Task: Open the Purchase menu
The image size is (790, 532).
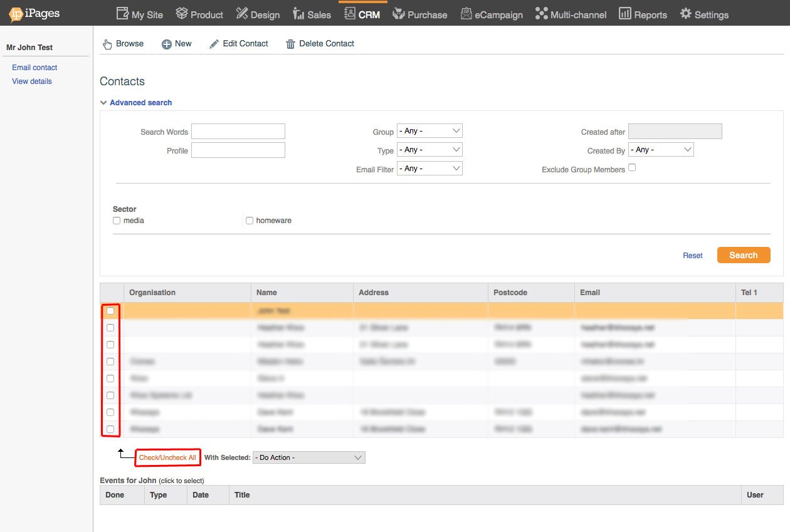Action: pos(420,14)
